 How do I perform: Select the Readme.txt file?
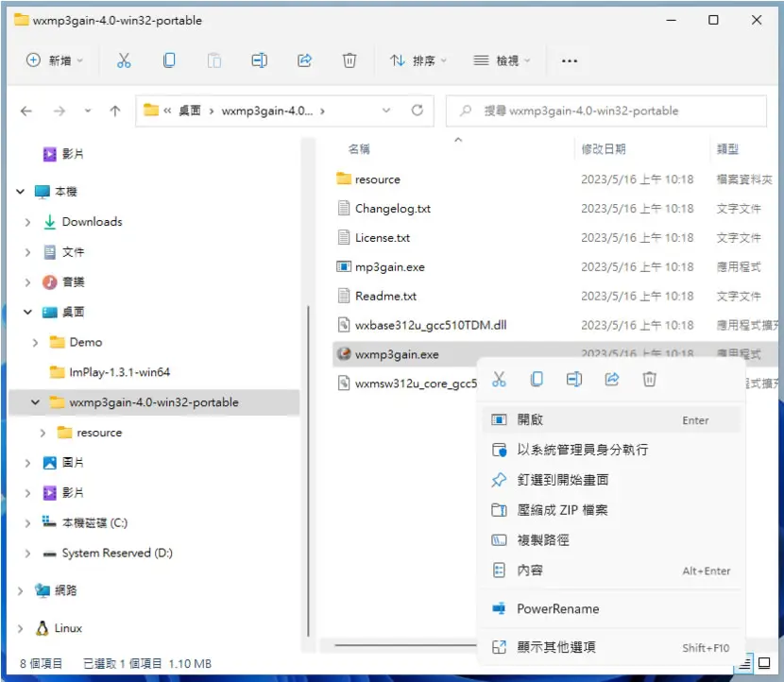click(385, 296)
